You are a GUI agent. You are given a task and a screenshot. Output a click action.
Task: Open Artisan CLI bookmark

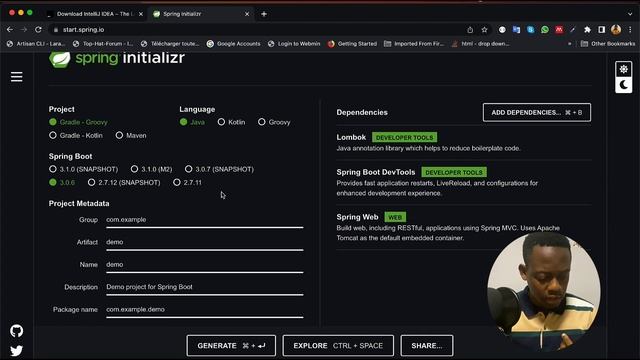point(36,44)
